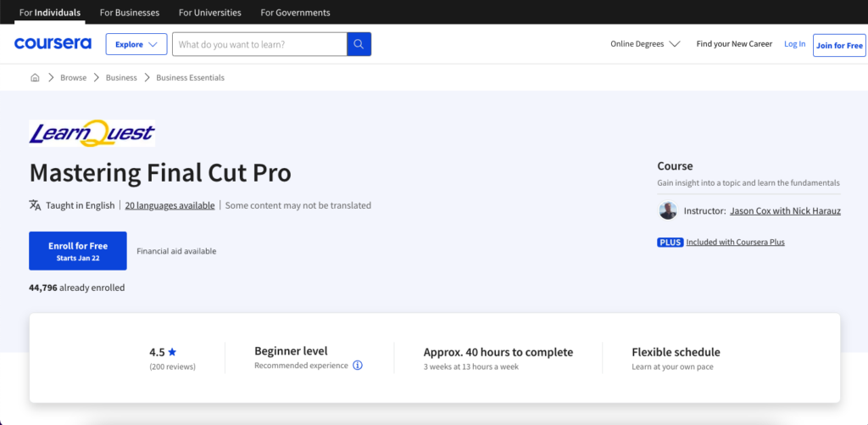Go to home via breadcrumb house icon
The image size is (868, 425).
pyautogui.click(x=35, y=77)
